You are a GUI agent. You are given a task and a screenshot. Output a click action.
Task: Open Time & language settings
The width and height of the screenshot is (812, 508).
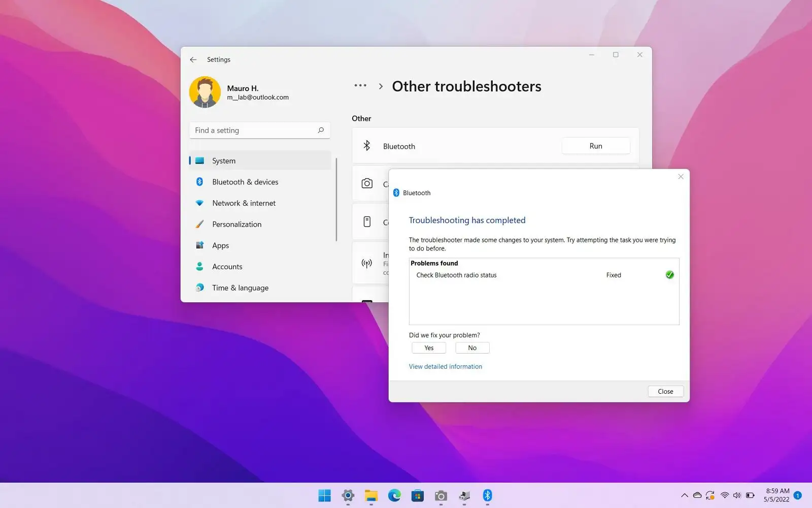260,288
